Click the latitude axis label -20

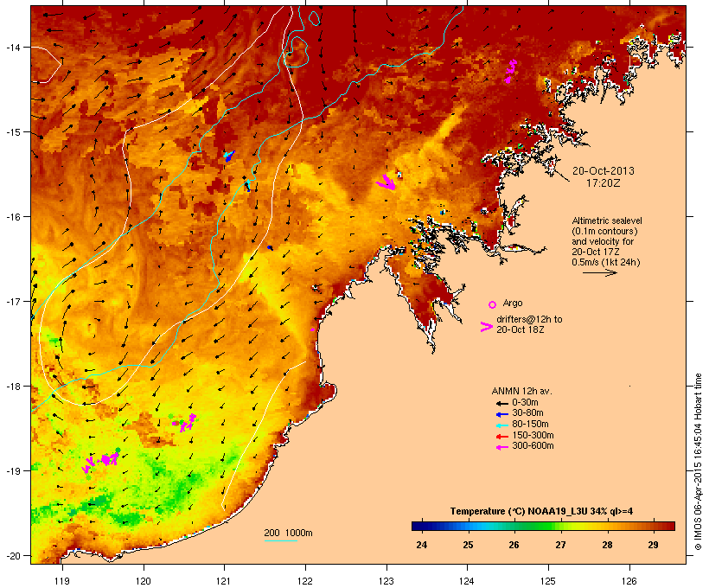point(13,555)
